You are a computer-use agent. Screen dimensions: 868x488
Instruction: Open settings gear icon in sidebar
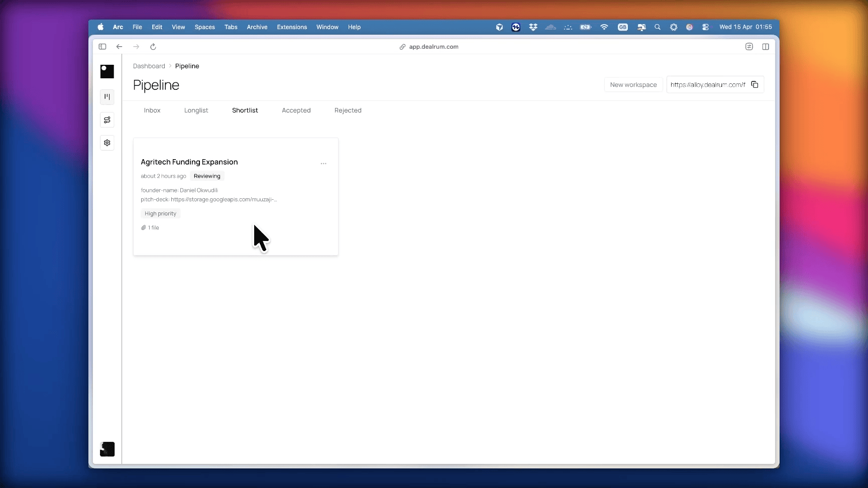pyautogui.click(x=107, y=143)
